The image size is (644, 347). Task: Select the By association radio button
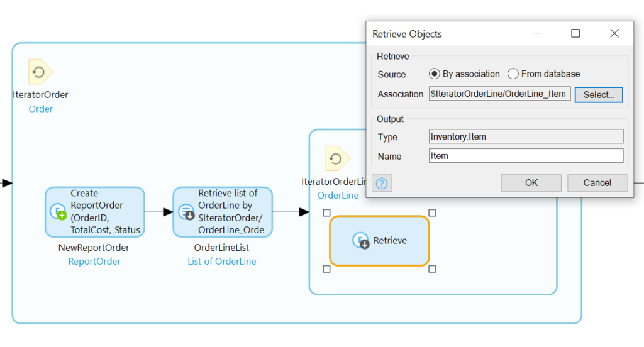tap(435, 74)
